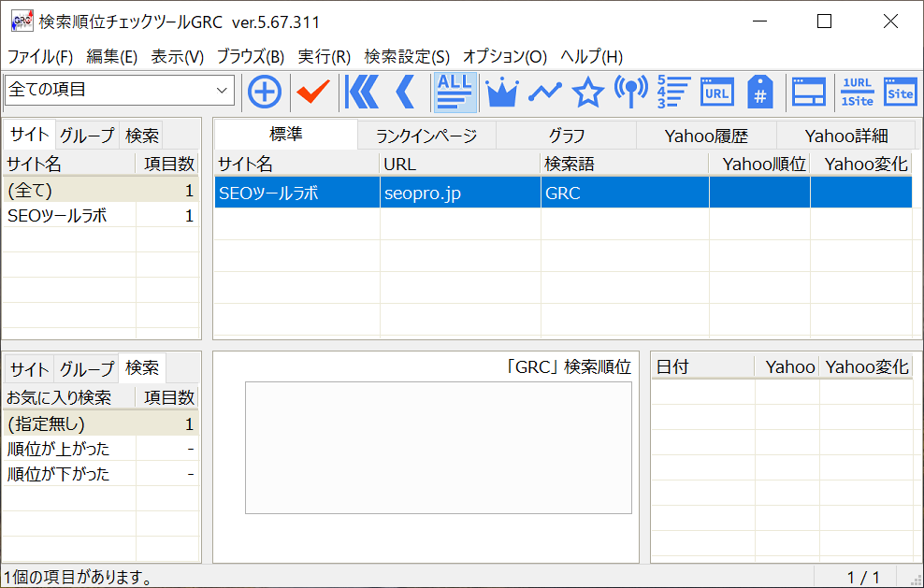
Task: Switch to the ランクインページ tab
Action: coord(426,136)
